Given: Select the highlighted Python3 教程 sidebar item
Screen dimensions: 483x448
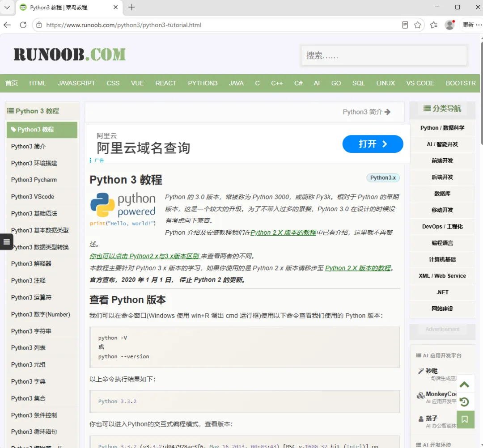Looking at the screenshot, I should pyautogui.click(x=42, y=130).
